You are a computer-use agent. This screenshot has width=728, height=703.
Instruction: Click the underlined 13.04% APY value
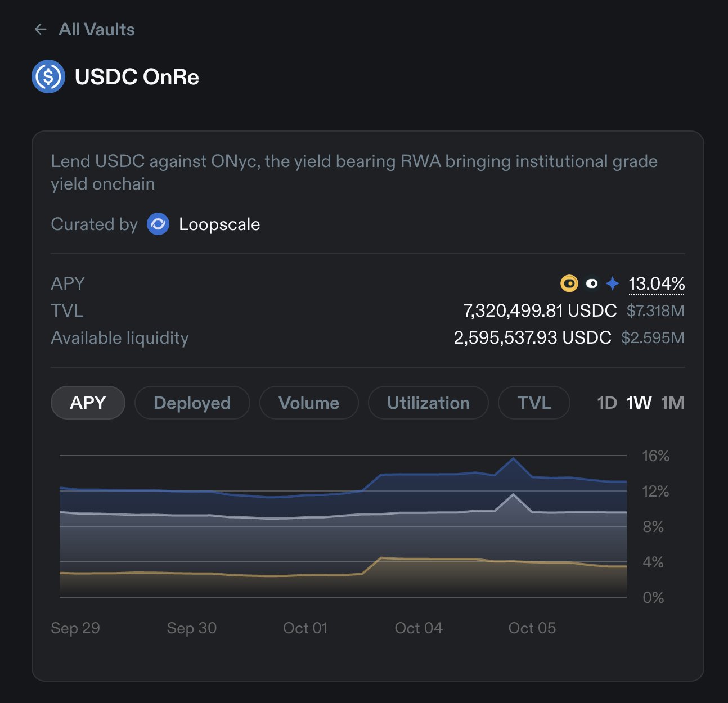(656, 284)
